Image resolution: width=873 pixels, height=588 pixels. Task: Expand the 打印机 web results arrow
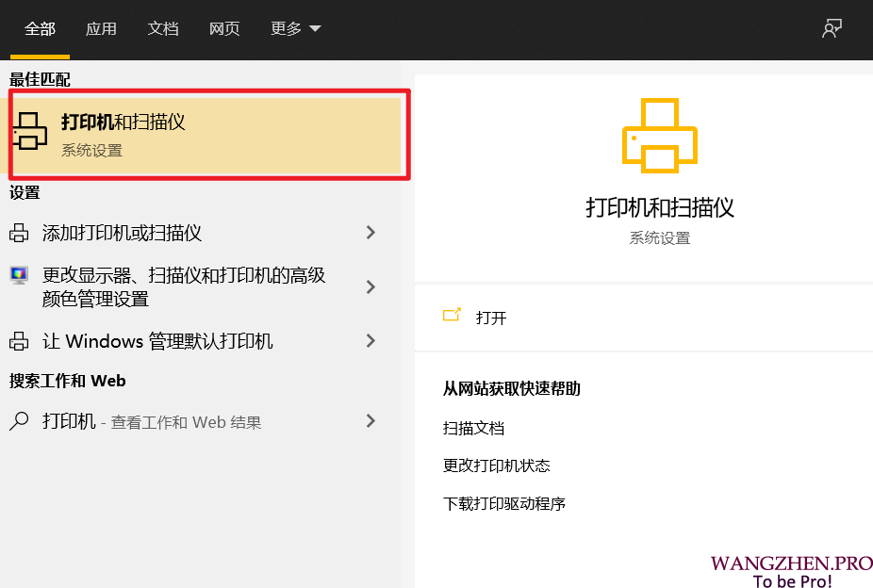tap(371, 421)
